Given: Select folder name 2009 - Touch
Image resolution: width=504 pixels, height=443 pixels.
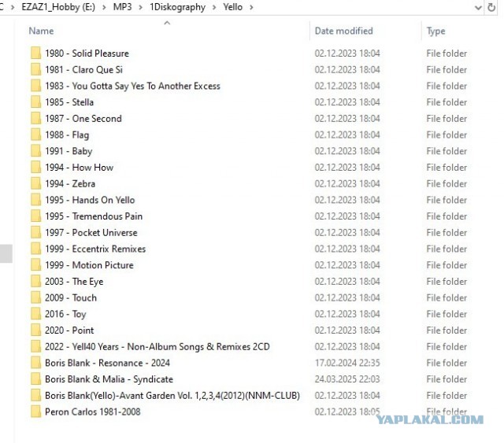Looking at the screenshot, I should coord(71,297).
